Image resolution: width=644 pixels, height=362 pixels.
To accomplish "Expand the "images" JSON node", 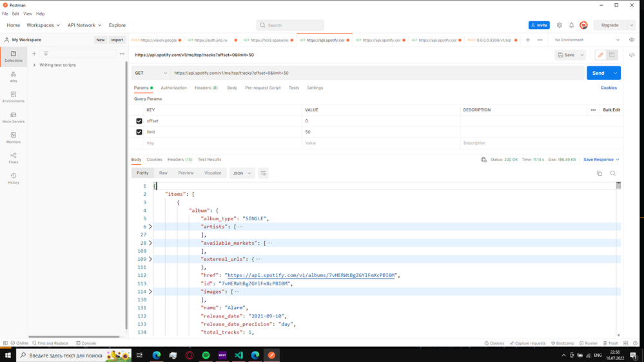I will pyautogui.click(x=150, y=291).
